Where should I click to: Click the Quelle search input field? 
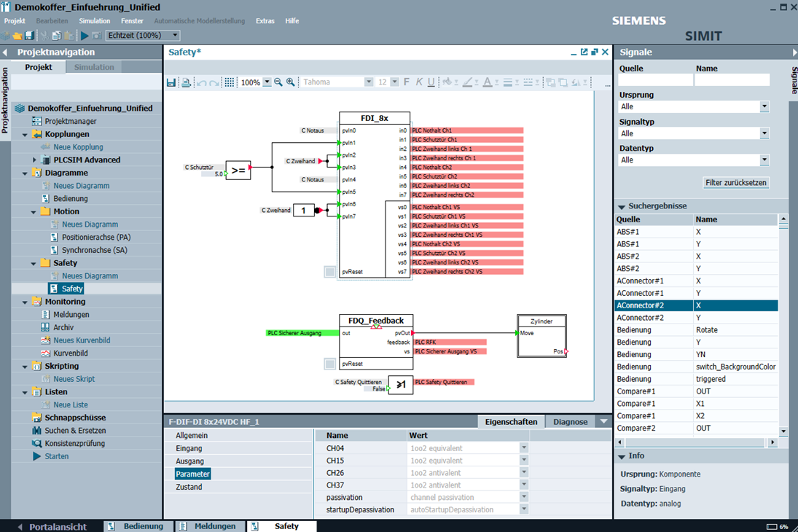click(654, 80)
